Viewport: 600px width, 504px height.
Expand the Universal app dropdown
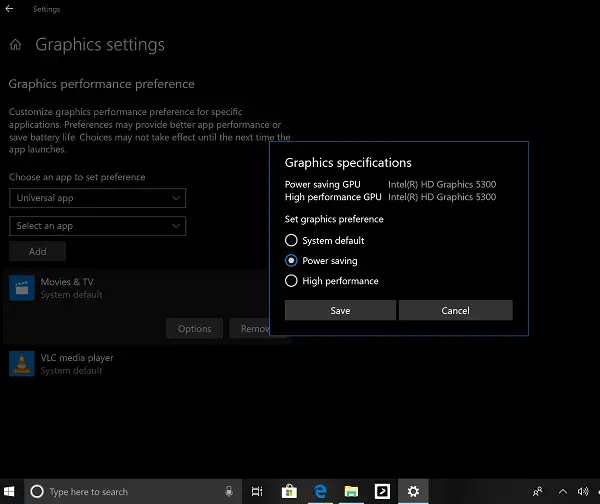click(x=97, y=198)
